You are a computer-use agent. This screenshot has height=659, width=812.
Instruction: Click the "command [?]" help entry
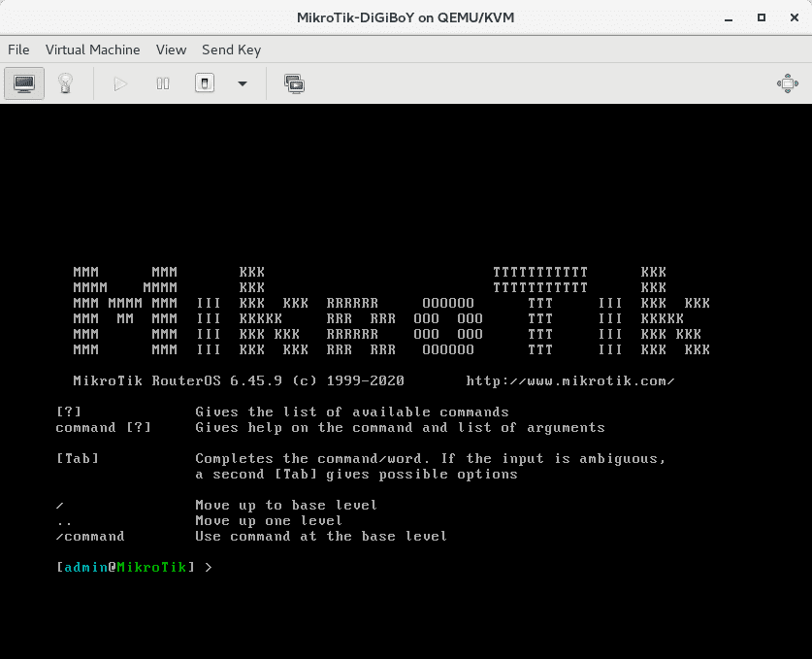[x=104, y=427]
